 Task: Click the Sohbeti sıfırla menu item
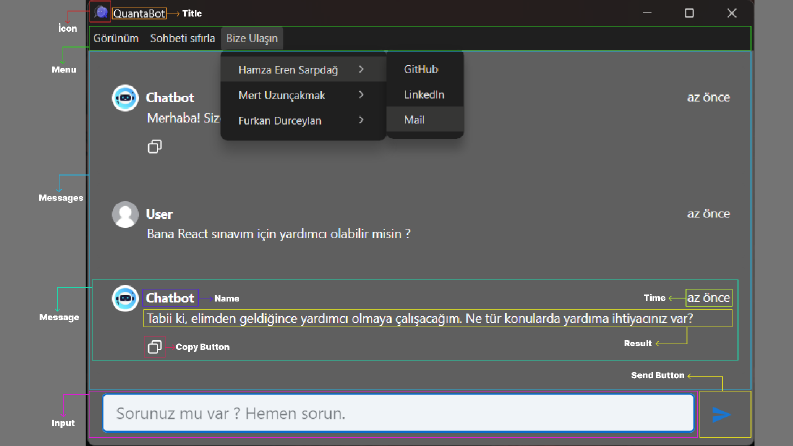click(x=183, y=38)
